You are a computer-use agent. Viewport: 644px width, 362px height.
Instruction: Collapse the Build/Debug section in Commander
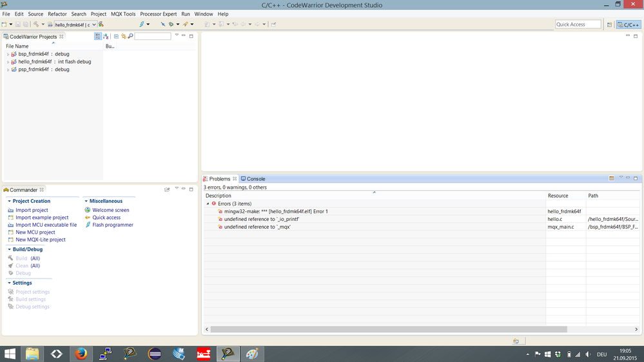(x=10, y=249)
